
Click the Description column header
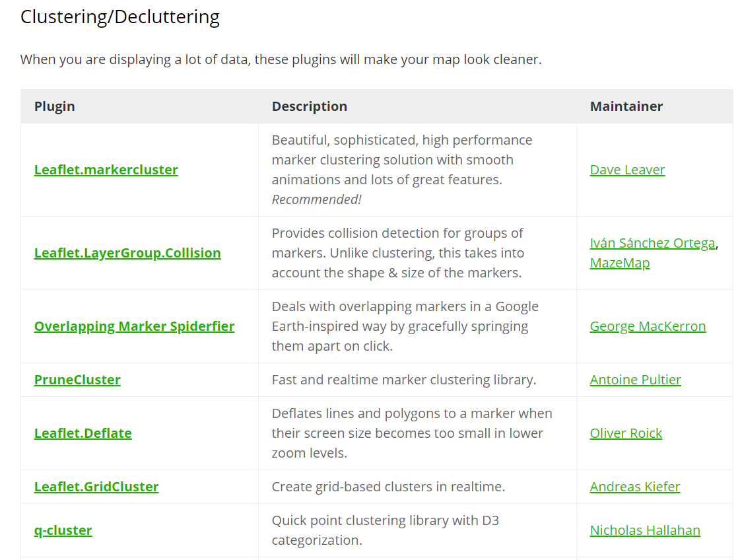tap(310, 106)
